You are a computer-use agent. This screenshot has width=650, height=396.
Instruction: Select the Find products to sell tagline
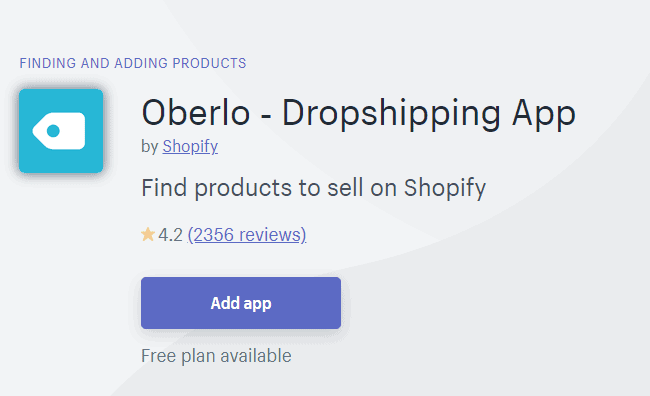click(x=313, y=188)
